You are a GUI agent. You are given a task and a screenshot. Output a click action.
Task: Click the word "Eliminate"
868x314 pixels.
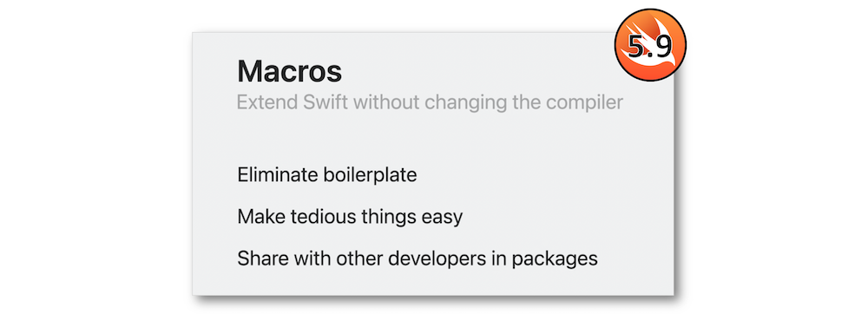[x=276, y=175]
